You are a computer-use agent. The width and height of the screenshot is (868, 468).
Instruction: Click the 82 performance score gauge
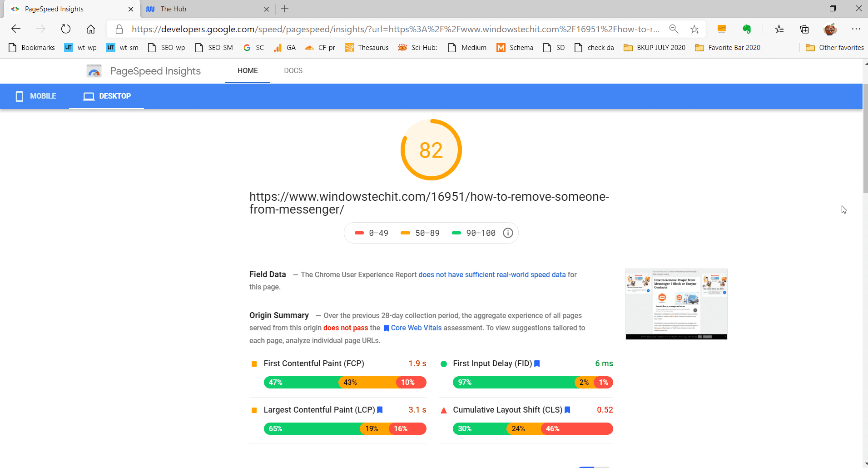pos(431,150)
